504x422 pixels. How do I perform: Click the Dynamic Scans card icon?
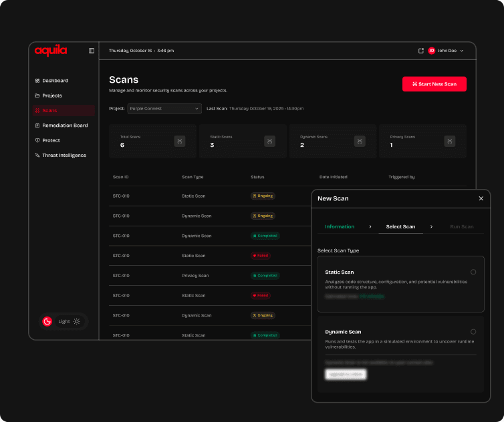[360, 142]
